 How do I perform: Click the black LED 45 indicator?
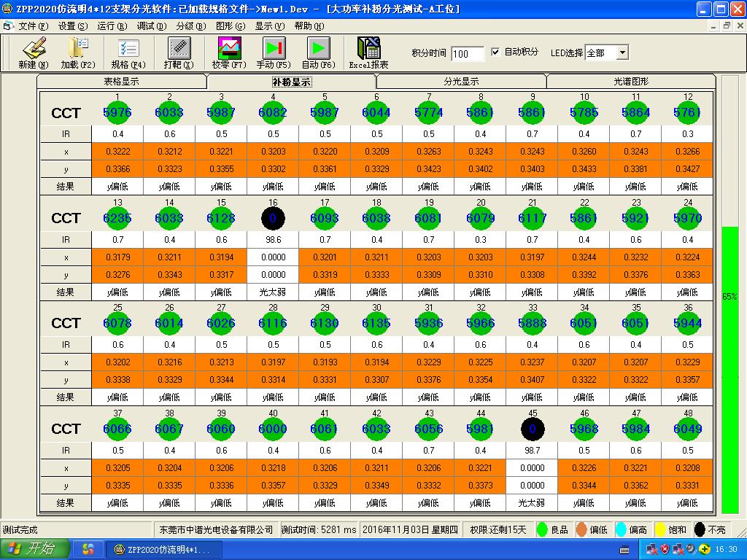coord(532,429)
